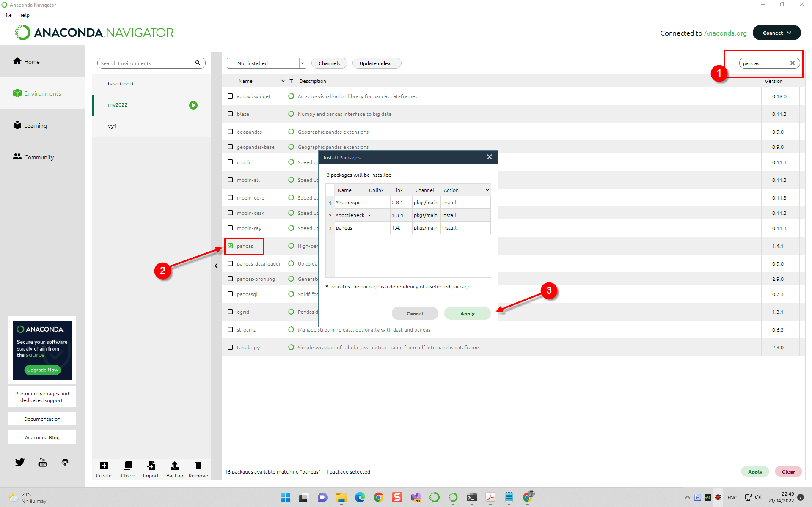The width and height of the screenshot is (812, 507).
Task: Sort by the Version column header
Action: tap(773, 81)
